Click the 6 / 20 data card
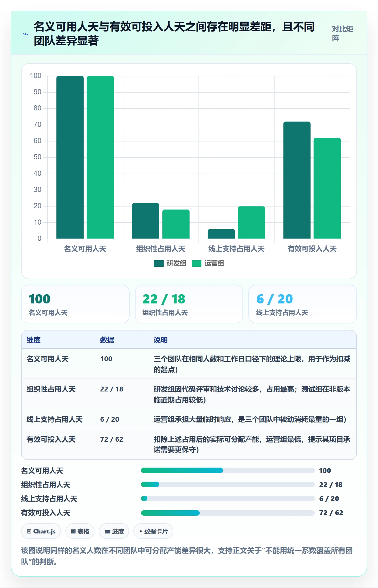This screenshot has width=378, height=588. 303,304
